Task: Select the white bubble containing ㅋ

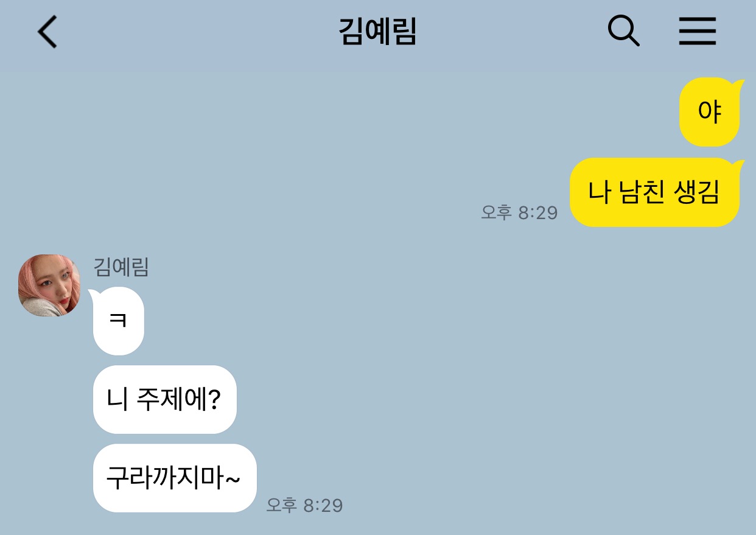Action: pyautogui.click(x=117, y=321)
